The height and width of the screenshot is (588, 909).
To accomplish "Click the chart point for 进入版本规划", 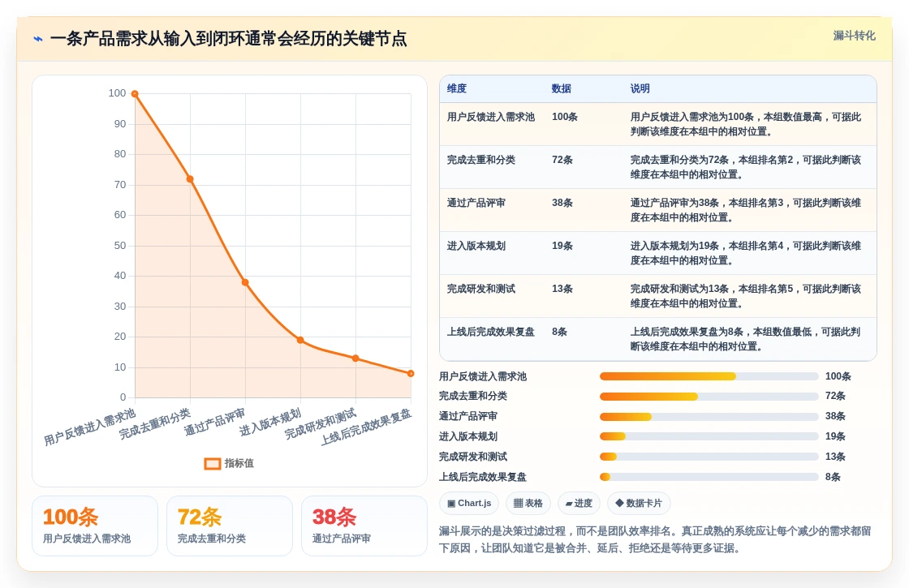I will click(x=300, y=340).
